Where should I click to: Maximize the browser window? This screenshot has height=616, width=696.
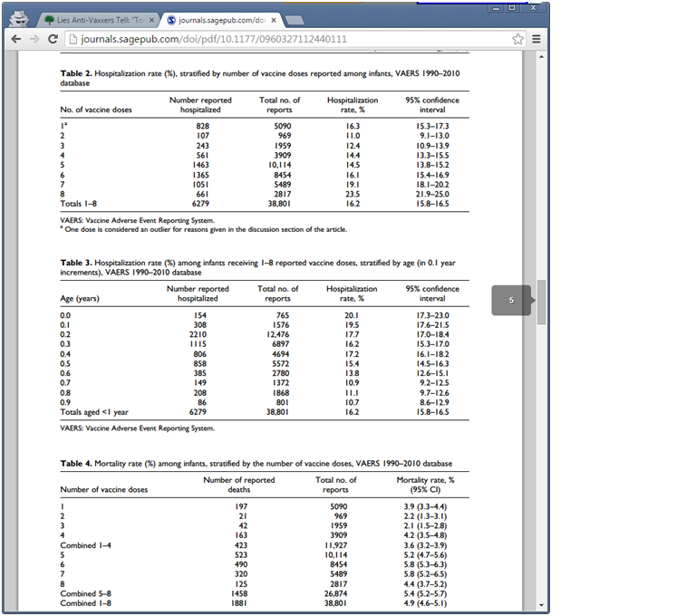tap(512, 8)
